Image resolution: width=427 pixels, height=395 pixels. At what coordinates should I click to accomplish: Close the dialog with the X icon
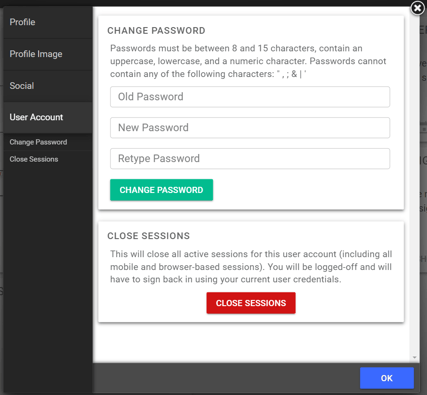point(417,8)
